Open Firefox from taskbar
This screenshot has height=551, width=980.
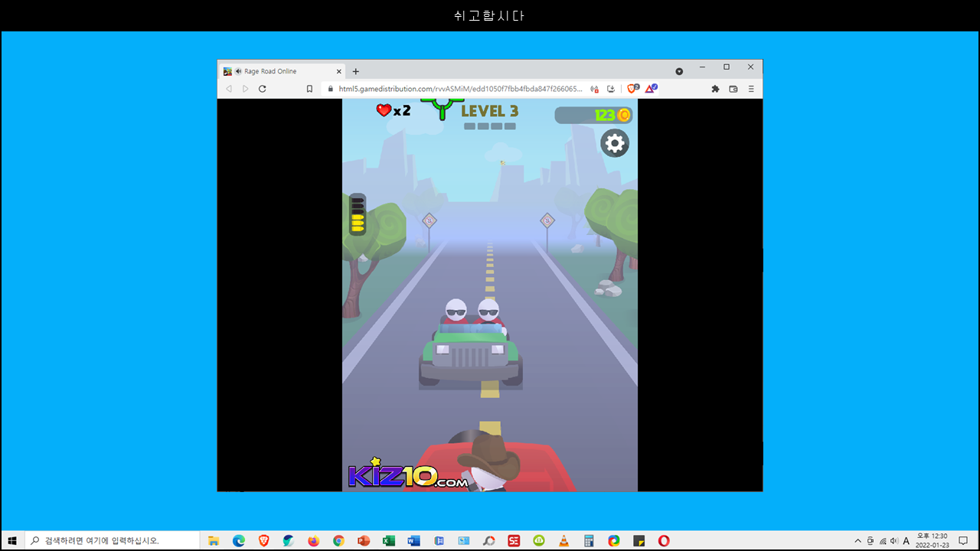[314, 540]
